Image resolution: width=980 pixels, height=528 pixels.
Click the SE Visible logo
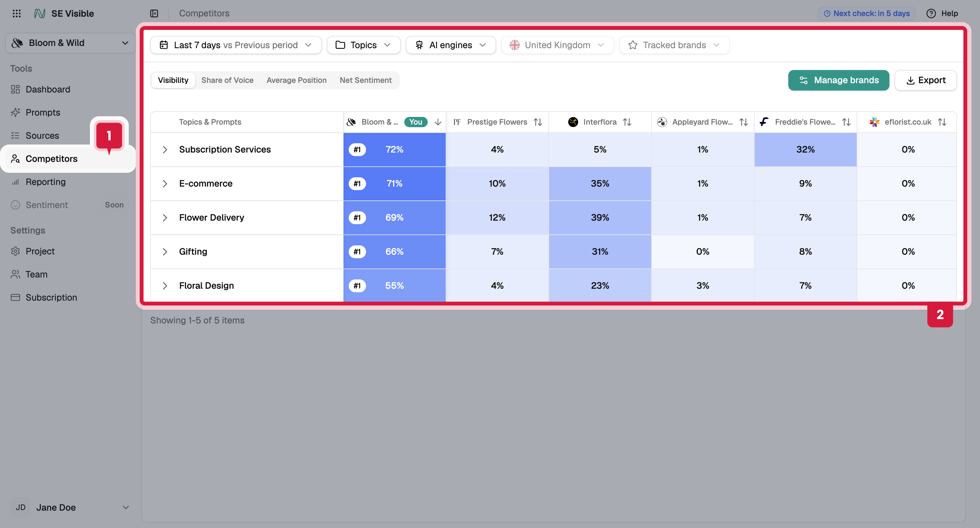(x=39, y=13)
